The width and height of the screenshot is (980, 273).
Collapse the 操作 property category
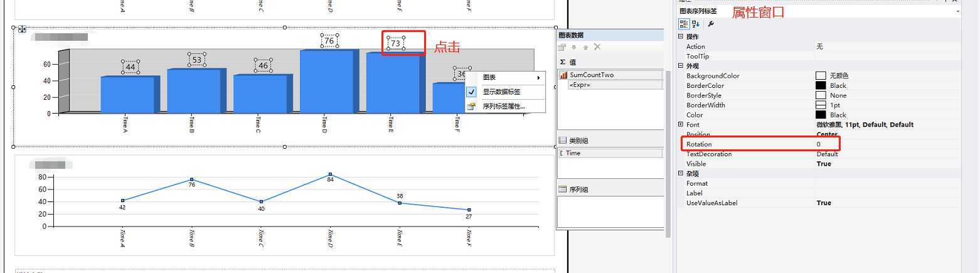click(x=681, y=36)
